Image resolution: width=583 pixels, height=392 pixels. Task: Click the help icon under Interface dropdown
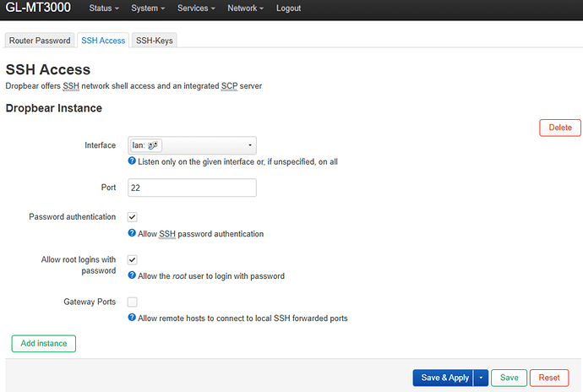pos(132,161)
